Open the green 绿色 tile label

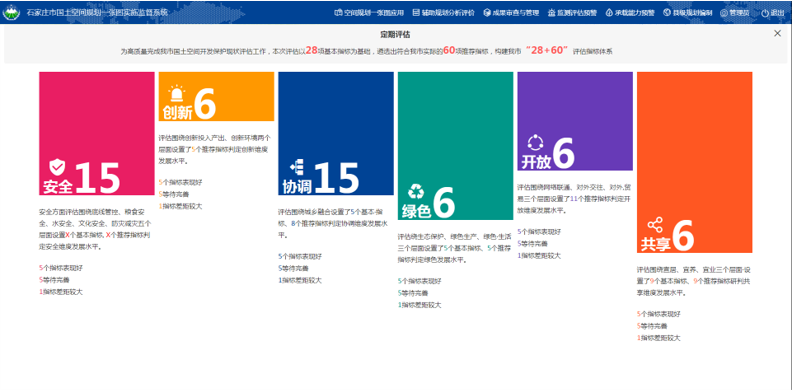(x=417, y=211)
